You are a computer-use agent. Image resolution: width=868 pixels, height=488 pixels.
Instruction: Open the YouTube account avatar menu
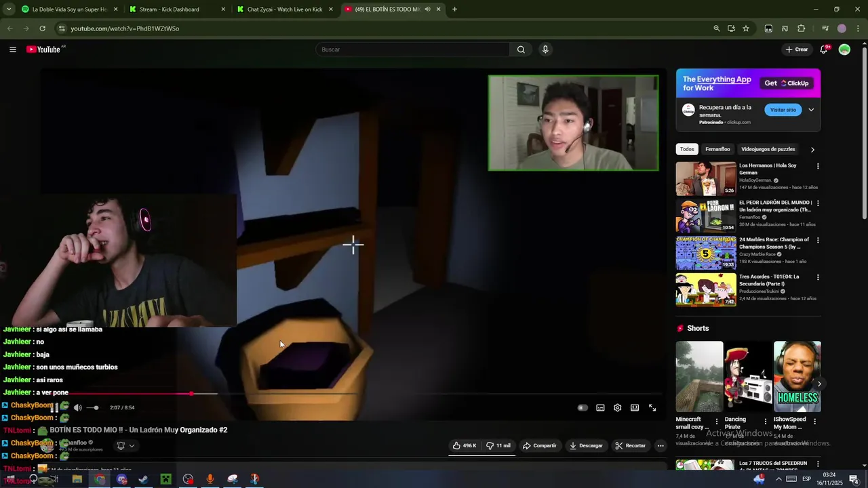tap(844, 49)
